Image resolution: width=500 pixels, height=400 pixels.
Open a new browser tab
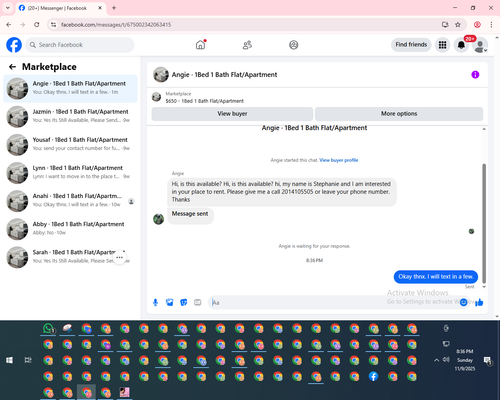click(114, 8)
